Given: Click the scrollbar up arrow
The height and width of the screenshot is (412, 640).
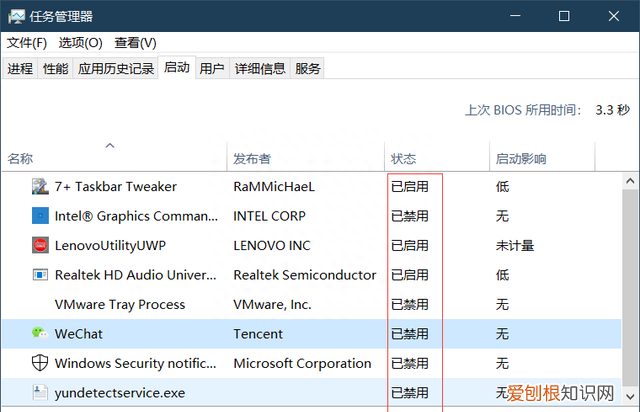Looking at the screenshot, I should click(x=630, y=181).
